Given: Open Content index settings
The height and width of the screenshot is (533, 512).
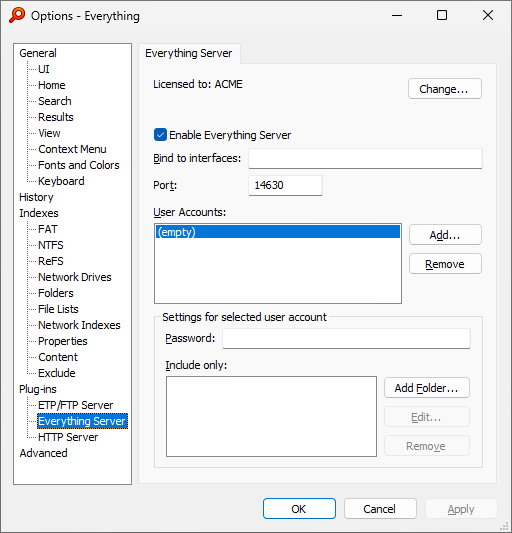Looking at the screenshot, I should (58, 357).
